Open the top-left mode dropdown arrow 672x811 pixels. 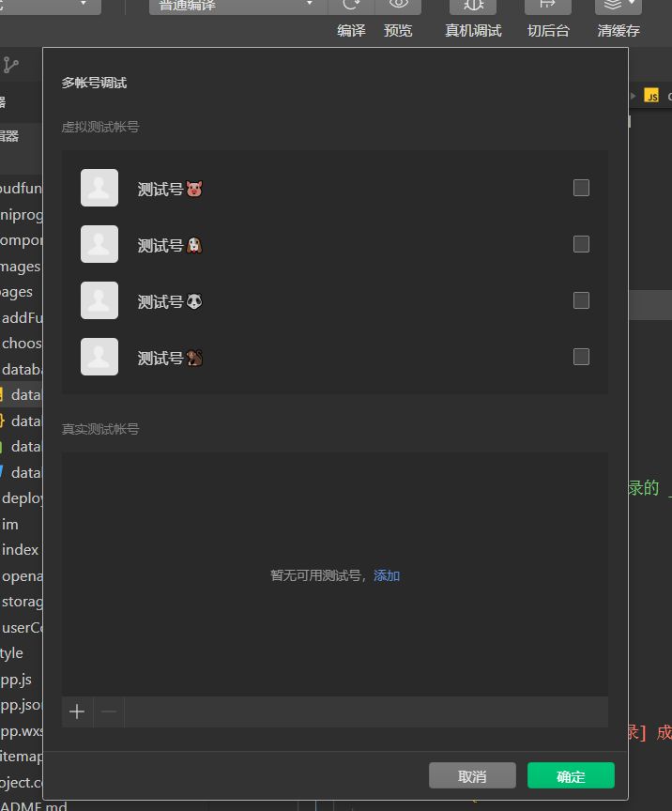(84, 5)
